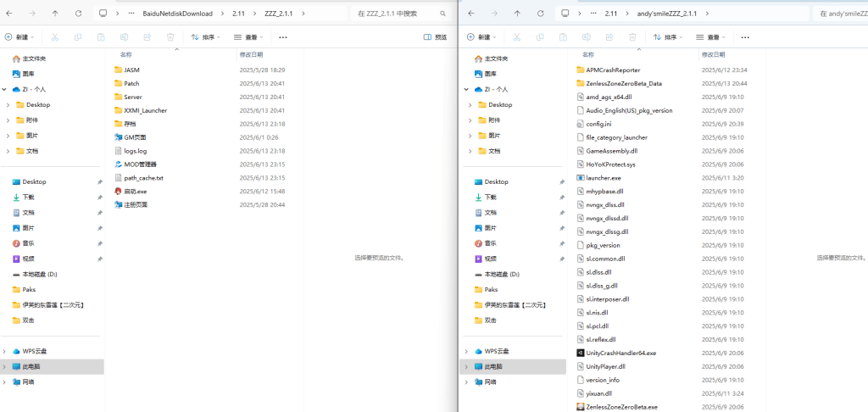
Task: Select the ZenlessZoneZeroBeta.exe application file
Action: click(x=621, y=407)
